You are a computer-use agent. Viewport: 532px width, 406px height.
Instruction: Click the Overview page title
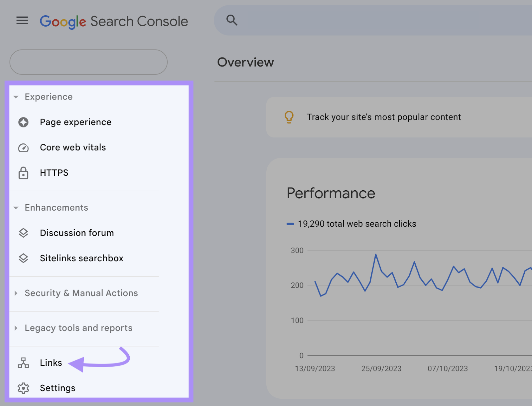point(245,62)
